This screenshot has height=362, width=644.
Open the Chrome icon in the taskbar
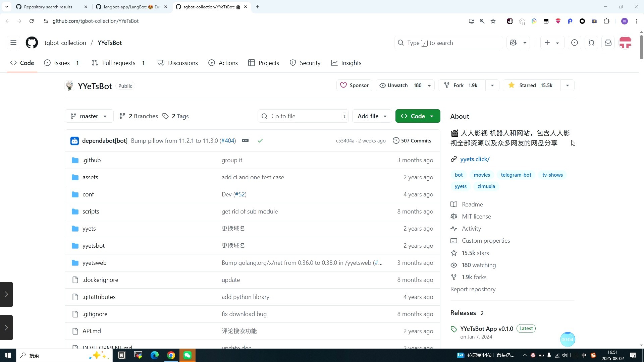pyautogui.click(x=171, y=355)
